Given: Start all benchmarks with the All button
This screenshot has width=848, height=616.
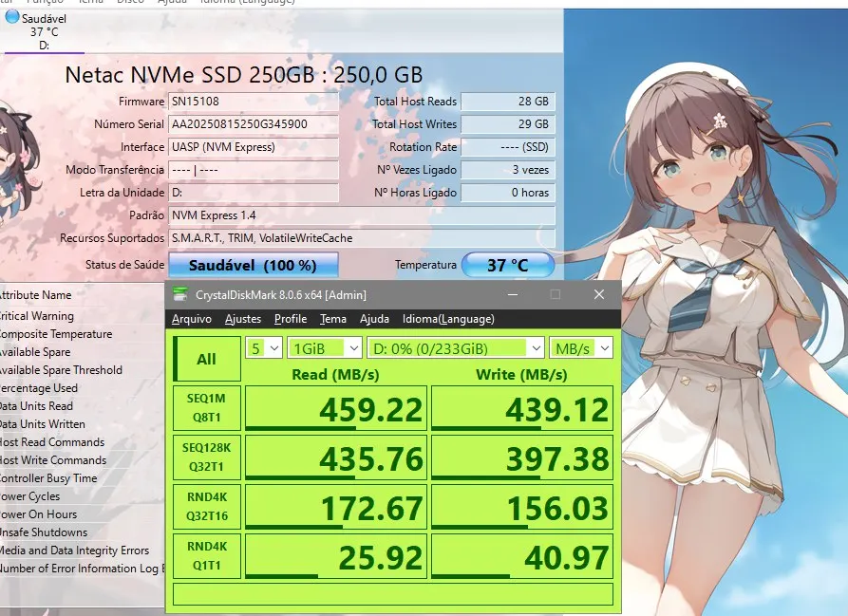Looking at the screenshot, I should point(207,359).
